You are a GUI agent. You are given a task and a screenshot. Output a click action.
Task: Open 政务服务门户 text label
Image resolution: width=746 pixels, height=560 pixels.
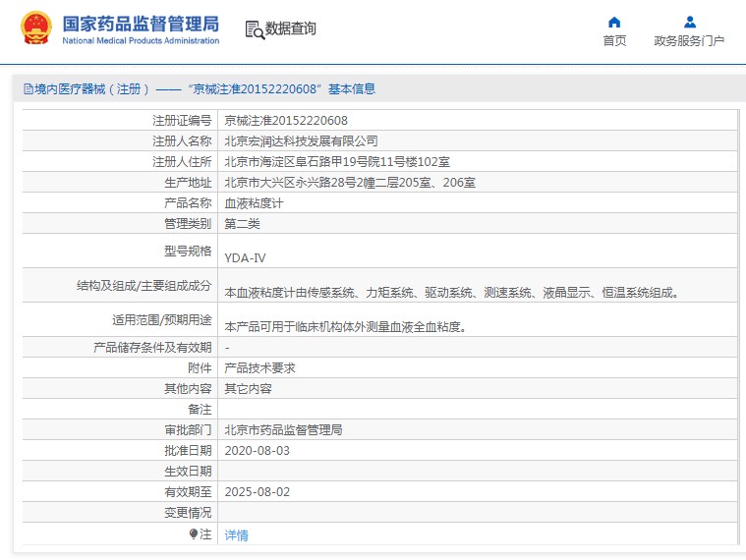coord(689,41)
